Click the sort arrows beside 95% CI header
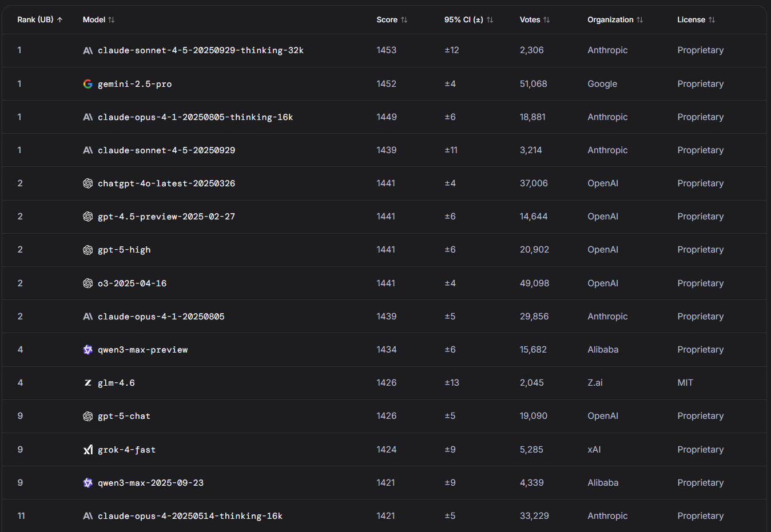The width and height of the screenshot is (771, 532). 490,19
